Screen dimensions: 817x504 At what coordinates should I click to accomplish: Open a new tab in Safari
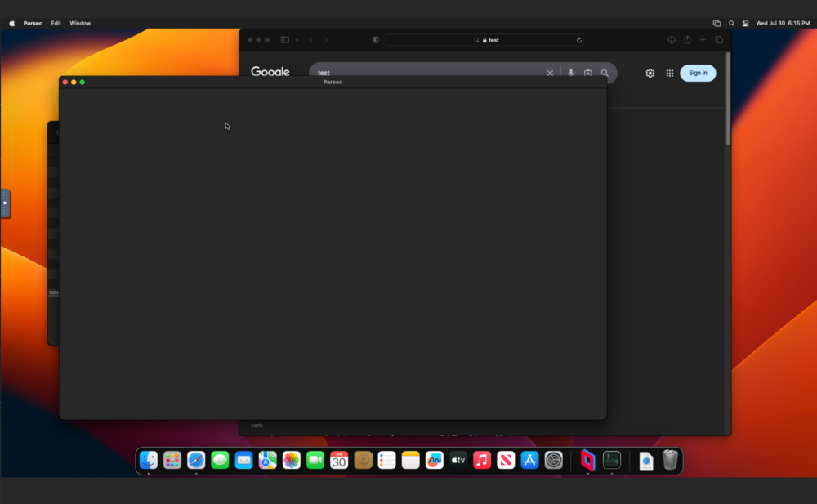(x=703, y=39)
